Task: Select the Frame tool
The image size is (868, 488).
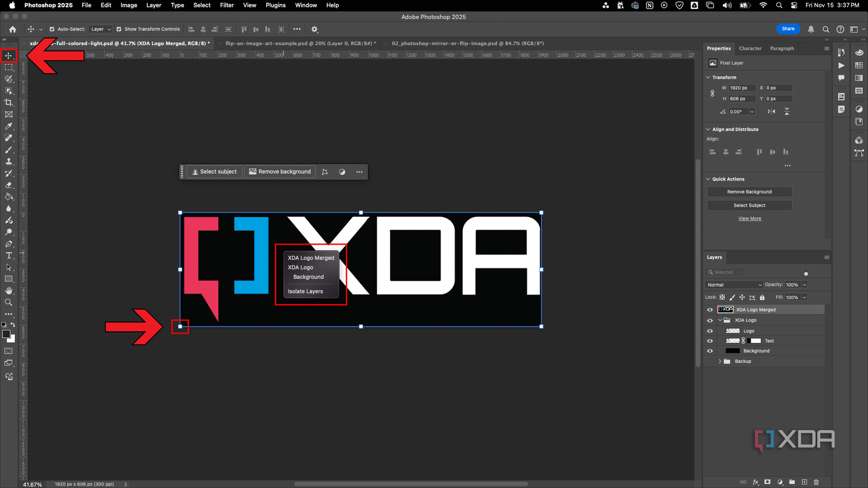Action: (8, 114)
